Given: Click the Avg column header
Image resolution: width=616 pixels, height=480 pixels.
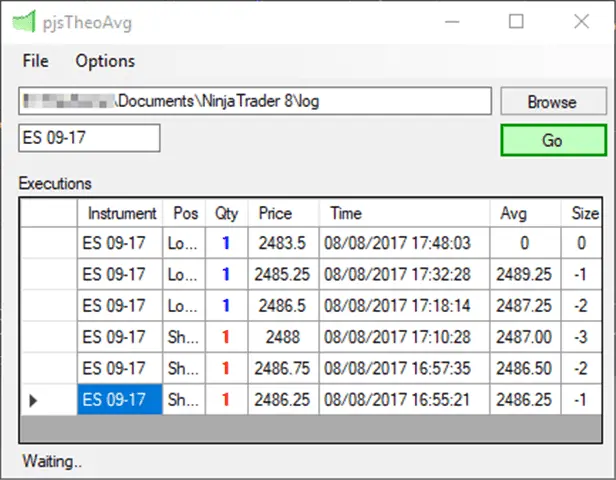Looking at the screenshot, I should pyautogui.click(x=526, y=213).
